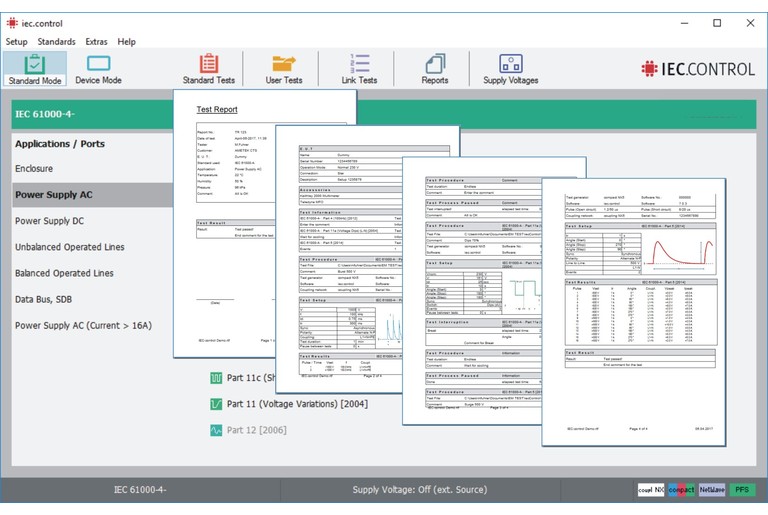This screenshot has width=768, height=515.
Task: Open the Help menu
Action: coord(126,42)
